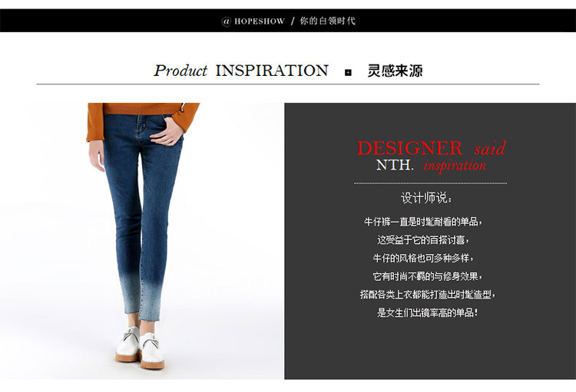Click the red italic said word
The width and height of the screenshot is (576, 392).
[x=490, y=148]
